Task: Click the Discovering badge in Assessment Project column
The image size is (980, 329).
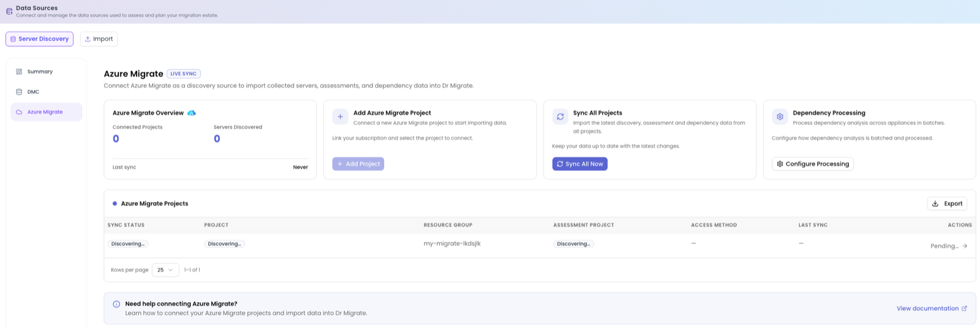Action: [x=573, y=244]
